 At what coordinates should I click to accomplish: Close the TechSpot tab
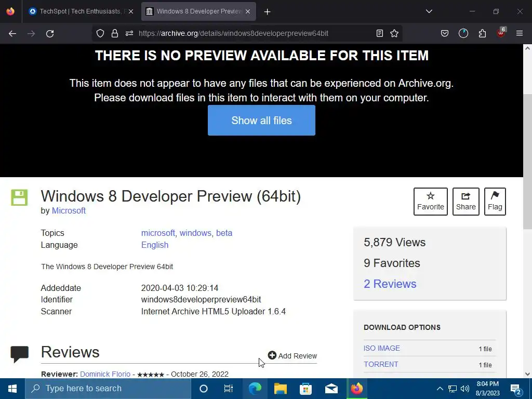click(131, 11)
